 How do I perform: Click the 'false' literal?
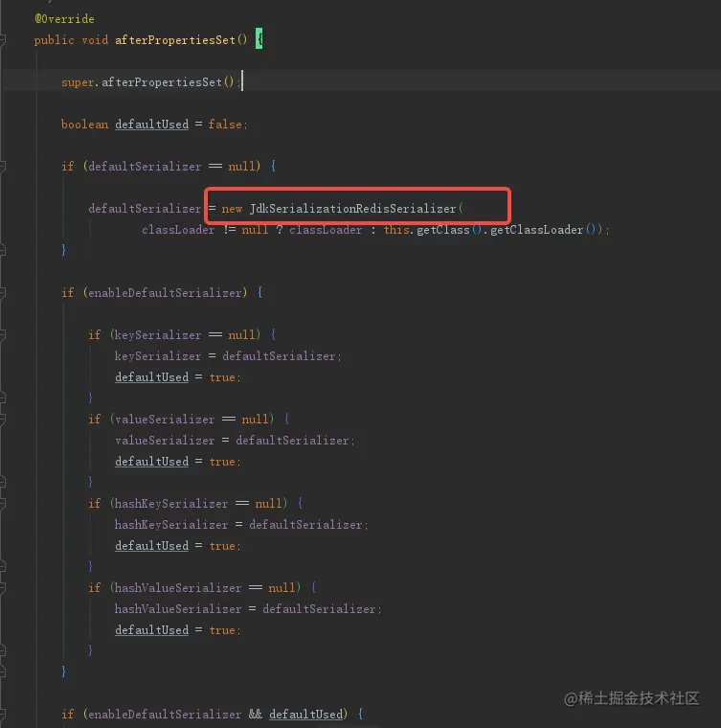coord(225,125)
